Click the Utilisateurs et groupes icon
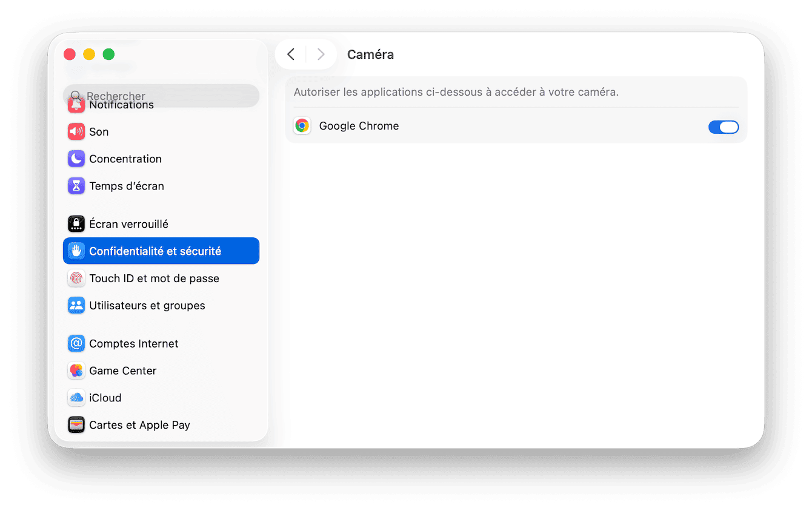Image resolution: width=812 pixels, height=511 pixels. [x=76, y=306]
